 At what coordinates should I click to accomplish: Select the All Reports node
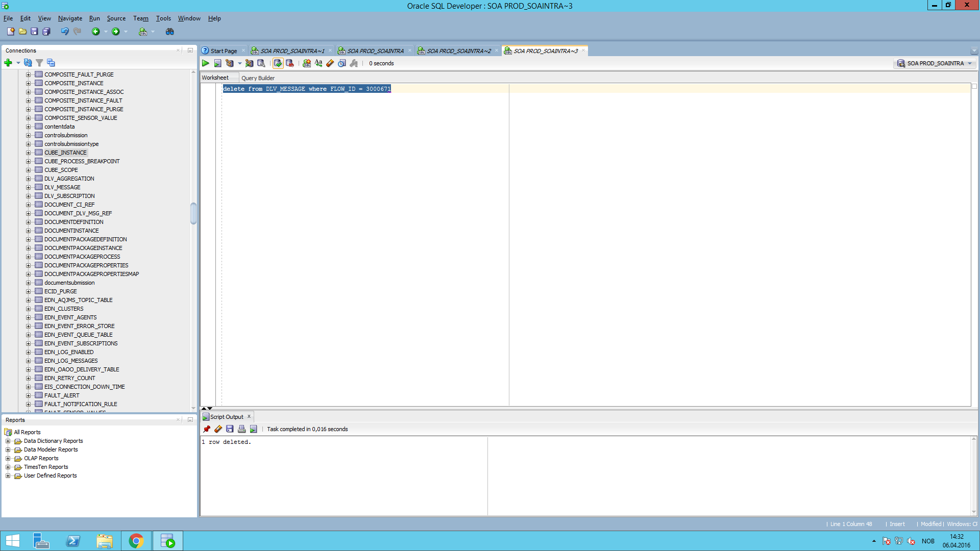(27, 432)
